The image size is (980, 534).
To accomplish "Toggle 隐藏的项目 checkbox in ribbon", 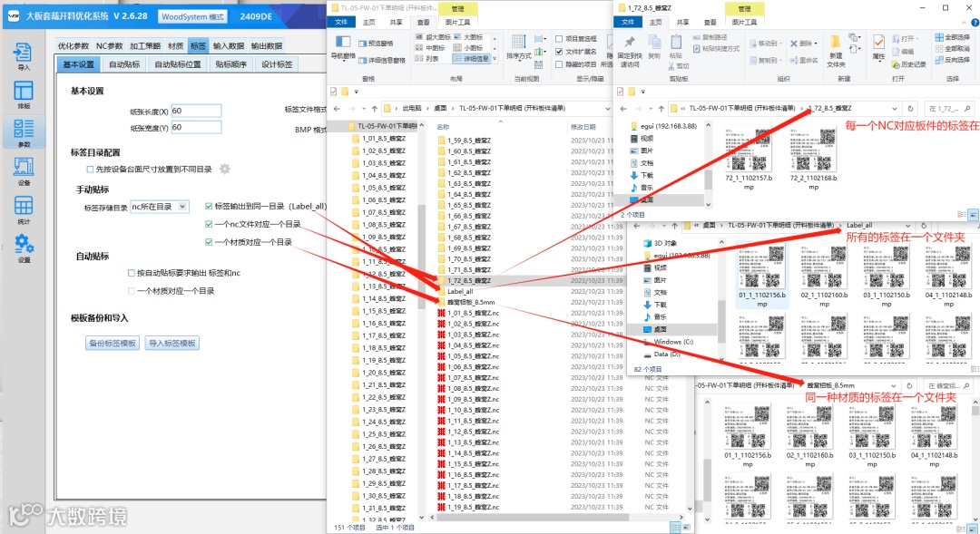I will (x=559, y=63).
